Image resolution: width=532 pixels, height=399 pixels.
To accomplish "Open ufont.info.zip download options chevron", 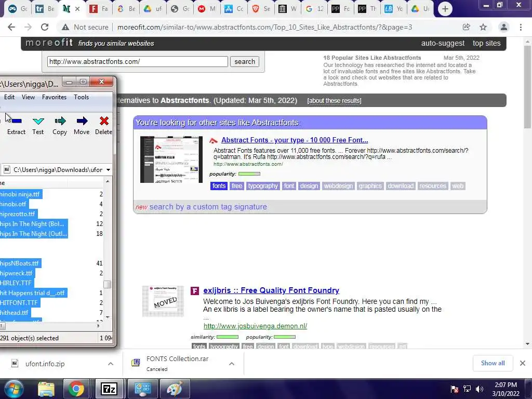I will 111,364.
